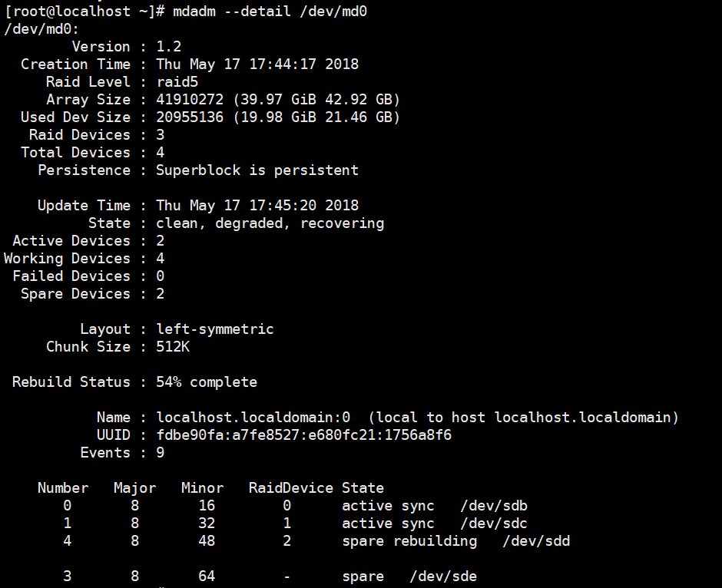This screenshot has width=722, height=588.
Task: Click the Events value 9
Action: 160,452
